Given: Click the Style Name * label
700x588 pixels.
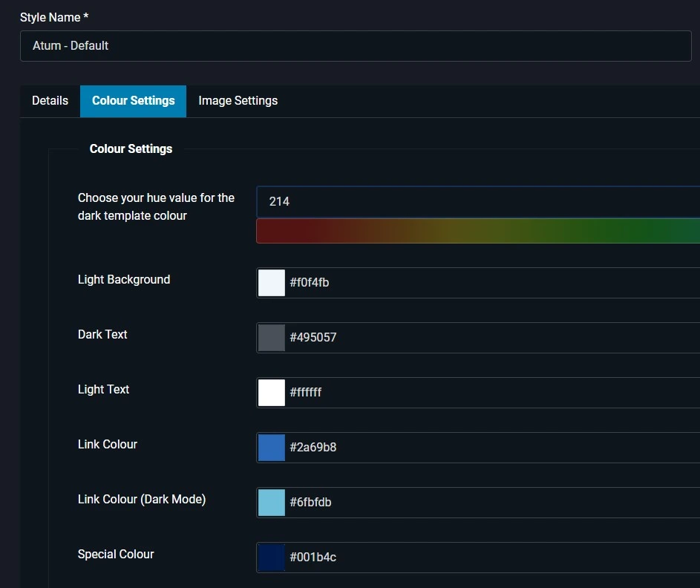Looking at the screenshot, I should click(54, 17).
